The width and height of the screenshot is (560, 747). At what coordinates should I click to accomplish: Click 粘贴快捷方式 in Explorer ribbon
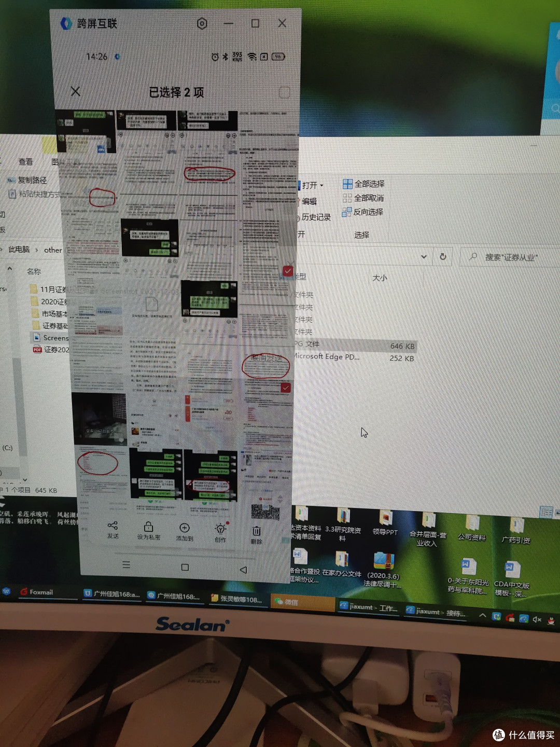click(x=34, y=193)
